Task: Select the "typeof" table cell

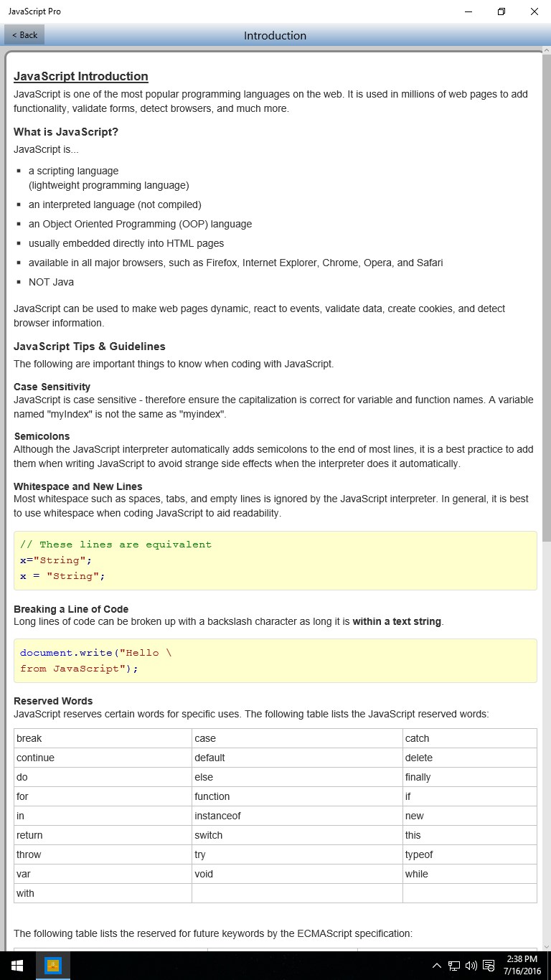Action: (x=469, y=854)
